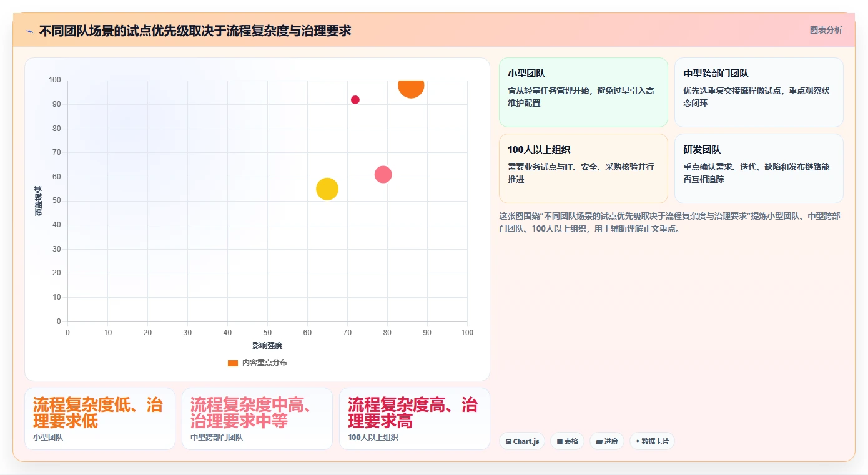Screen dimensions: 868x475
Task: Click the 进度 tag chip
Action: [607, 441]
